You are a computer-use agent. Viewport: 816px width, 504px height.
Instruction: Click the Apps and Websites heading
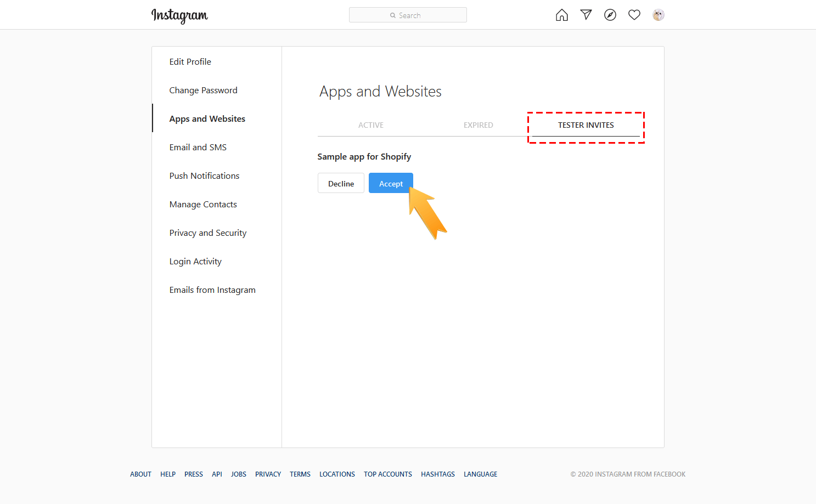tap(380, 92)
